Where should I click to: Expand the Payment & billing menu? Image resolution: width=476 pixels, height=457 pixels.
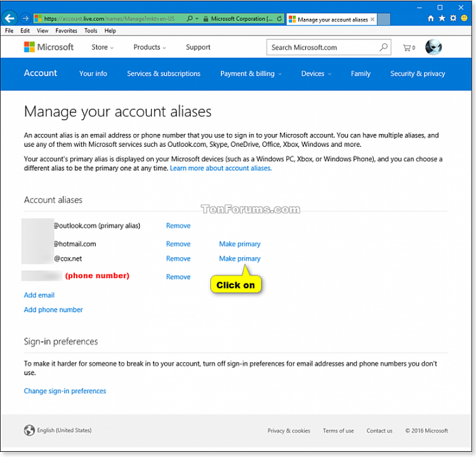[251, 74]
